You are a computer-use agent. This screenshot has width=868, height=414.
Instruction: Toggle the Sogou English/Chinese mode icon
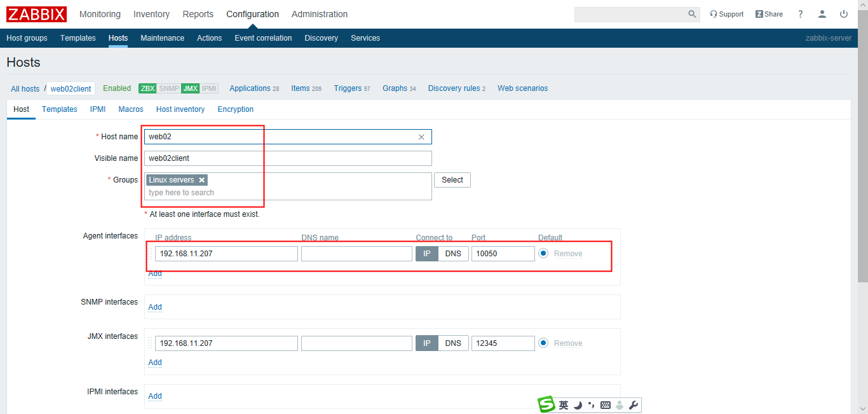click(x=564, y=405)
